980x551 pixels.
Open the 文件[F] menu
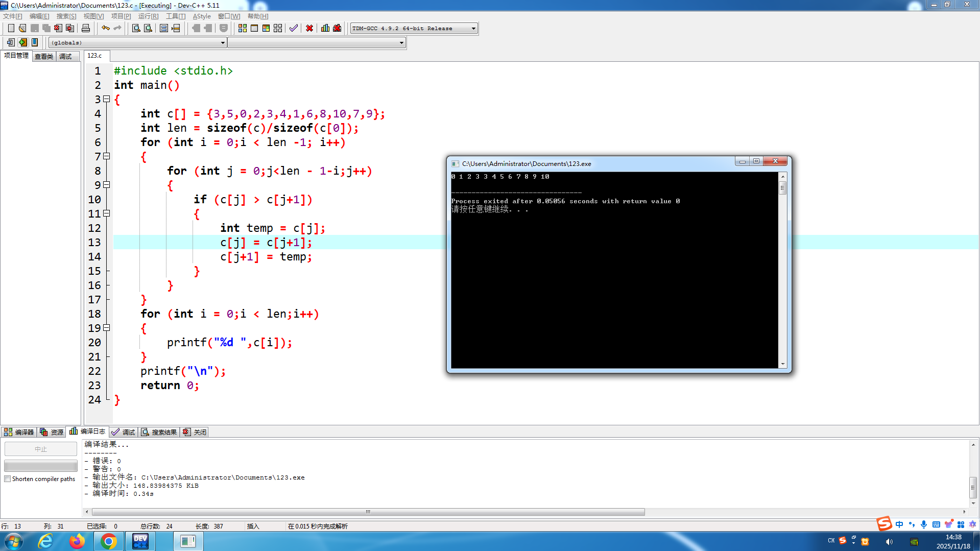click(x=13, y=16)
